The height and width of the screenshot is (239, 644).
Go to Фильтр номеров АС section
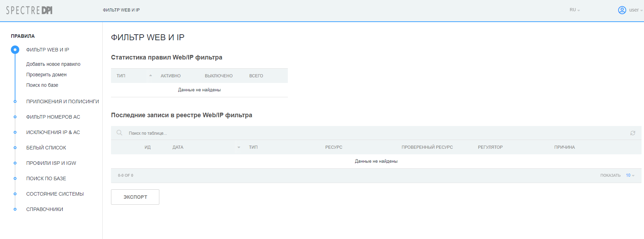[53, 117]
